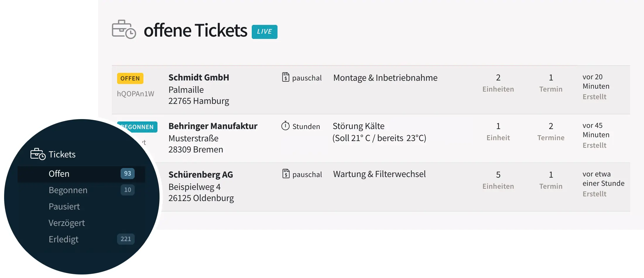Go to Verzögert tickets
644x278 pixels.
[66, 223]
